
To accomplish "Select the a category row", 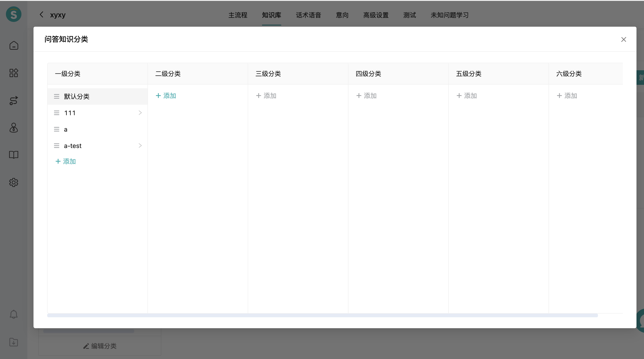I will 98,129.
